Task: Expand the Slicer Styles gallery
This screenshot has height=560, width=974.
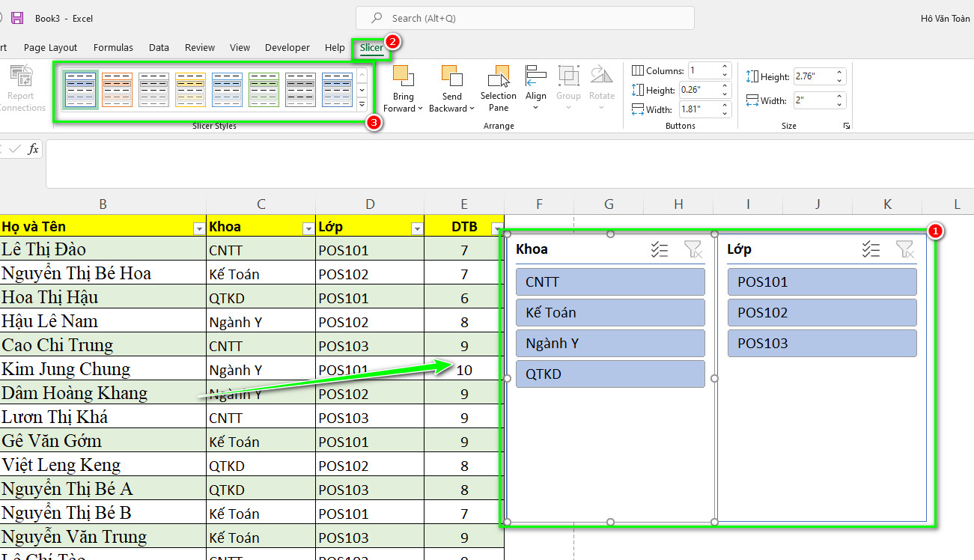Action: point(362,105)
